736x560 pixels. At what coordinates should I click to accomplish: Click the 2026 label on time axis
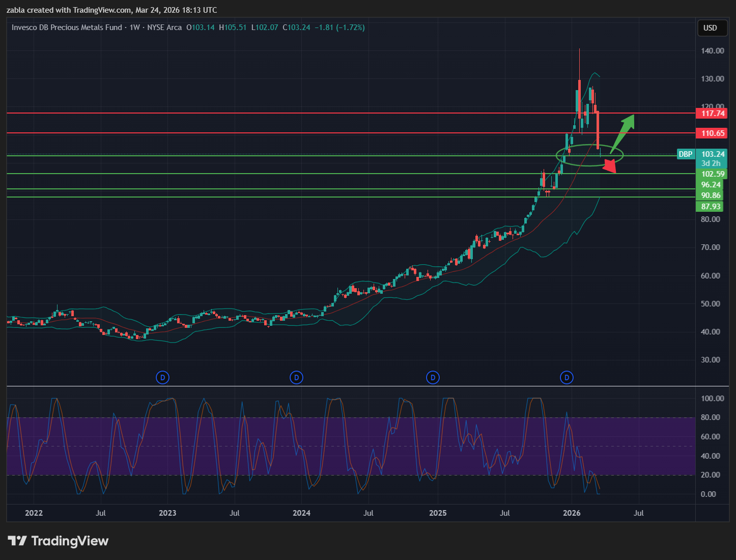pyautogui.click(x=572, y=513)
